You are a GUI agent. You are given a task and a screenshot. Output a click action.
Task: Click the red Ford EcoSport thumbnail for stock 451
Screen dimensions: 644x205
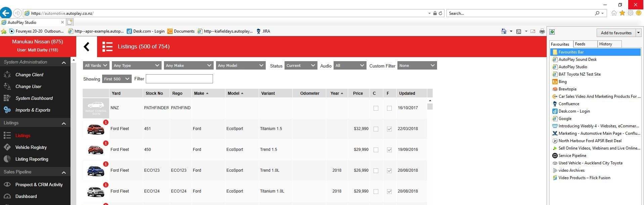click(x=96, y=129)
